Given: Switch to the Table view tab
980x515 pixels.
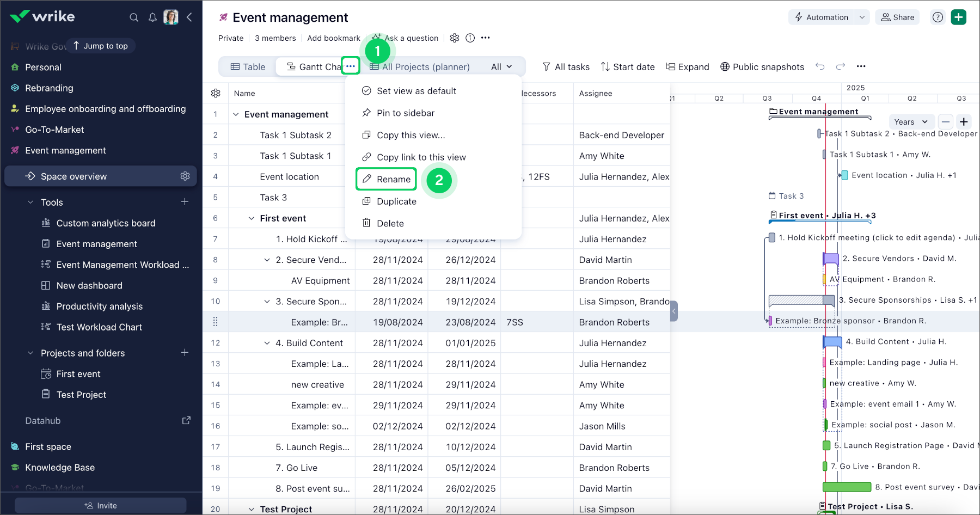Looking at the screenshot, I should click(248, 67).
